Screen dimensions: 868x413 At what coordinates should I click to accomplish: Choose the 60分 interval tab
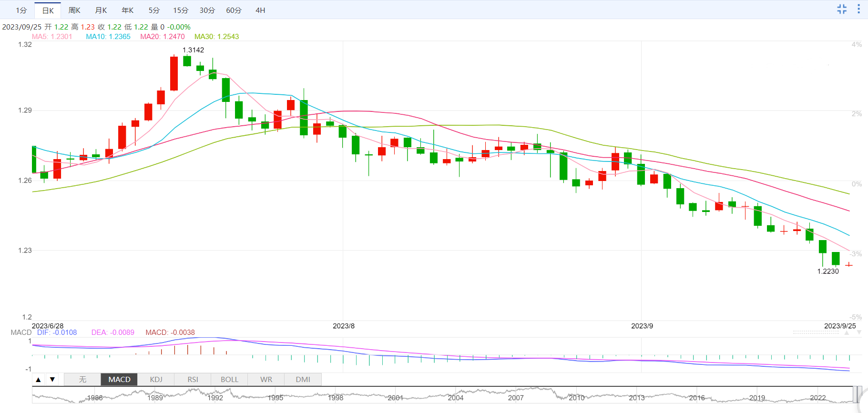(x=234, y=10)
